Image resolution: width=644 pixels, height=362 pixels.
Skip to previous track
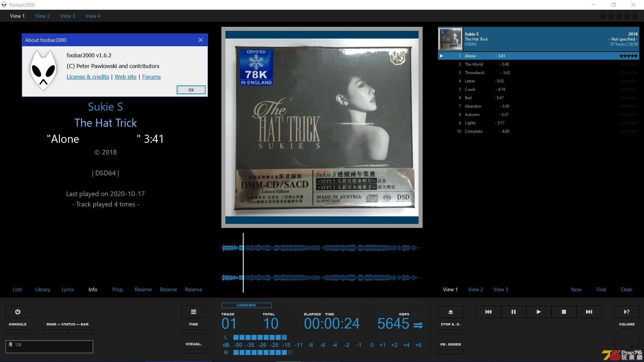pyautogui.click(x=488, y=312)
